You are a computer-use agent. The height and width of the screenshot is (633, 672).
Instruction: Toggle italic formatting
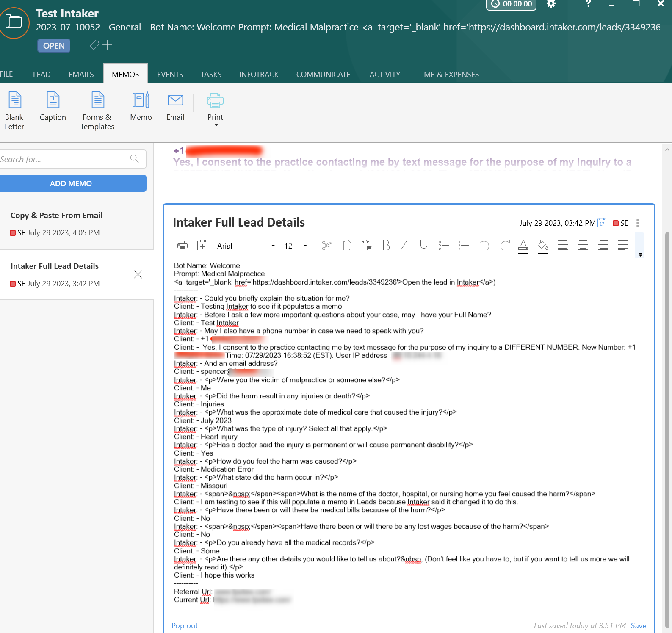pos(404,246)
